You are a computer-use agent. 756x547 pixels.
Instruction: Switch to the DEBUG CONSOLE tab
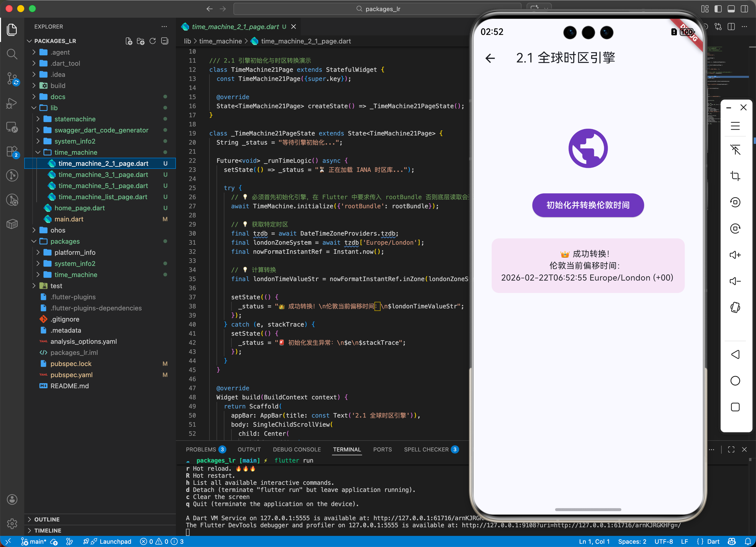coord(297,450)
